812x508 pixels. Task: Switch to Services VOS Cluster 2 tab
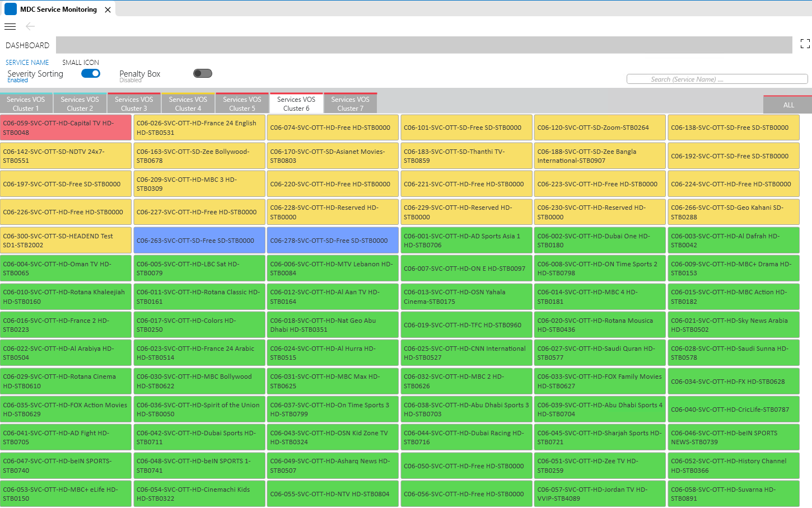click(x=80, y=104)
